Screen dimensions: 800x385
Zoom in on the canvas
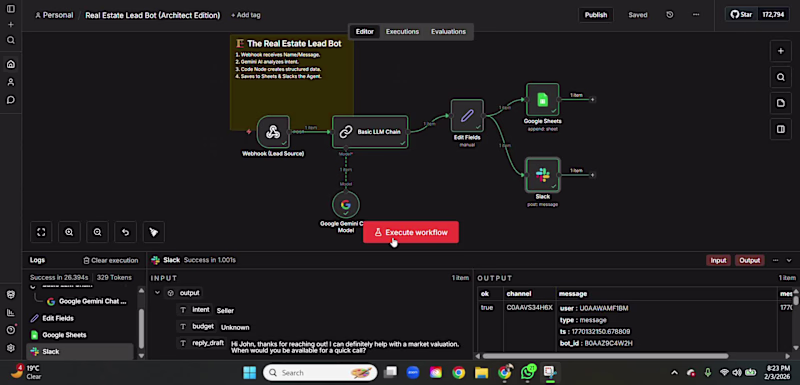point(69,232)
